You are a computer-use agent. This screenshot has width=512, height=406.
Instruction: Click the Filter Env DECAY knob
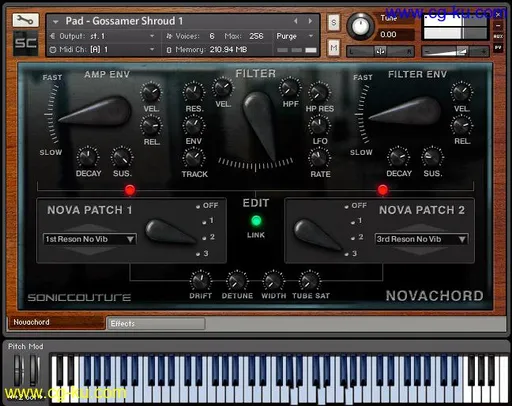point(398,157)
